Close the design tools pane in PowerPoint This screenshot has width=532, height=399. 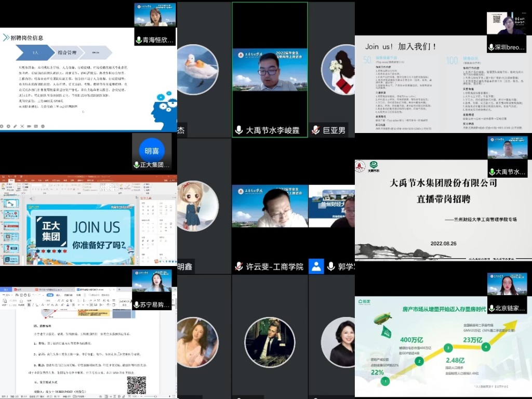tap(176, 198)
